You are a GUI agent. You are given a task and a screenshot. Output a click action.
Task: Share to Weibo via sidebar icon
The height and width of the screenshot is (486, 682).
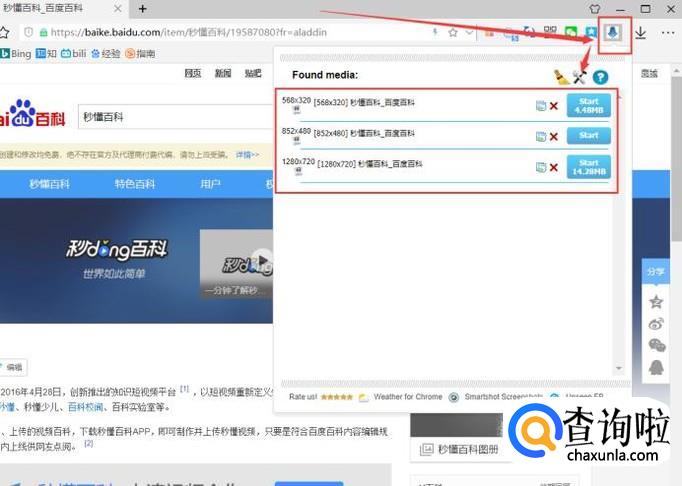(x=656, y=324)
